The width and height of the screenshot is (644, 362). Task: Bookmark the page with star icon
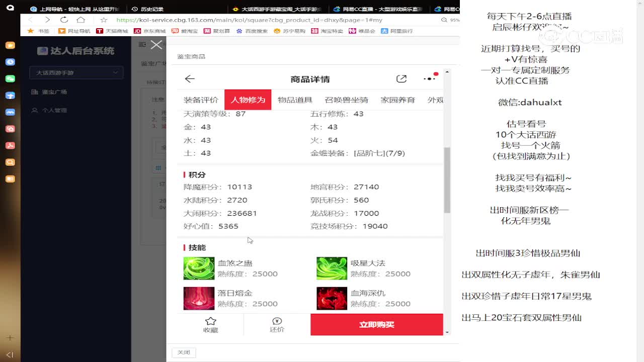coord(104,20)
